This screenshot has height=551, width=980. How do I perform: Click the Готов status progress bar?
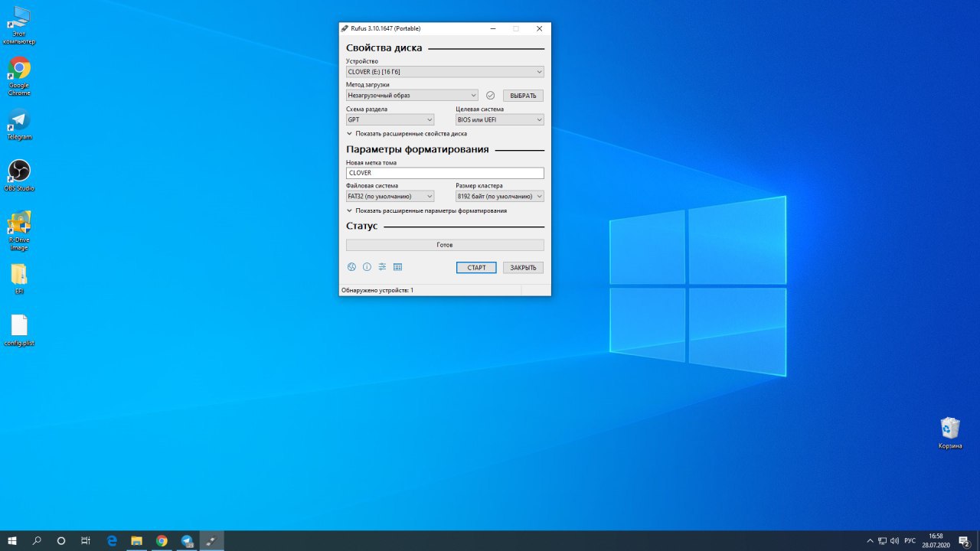point(445,245)
